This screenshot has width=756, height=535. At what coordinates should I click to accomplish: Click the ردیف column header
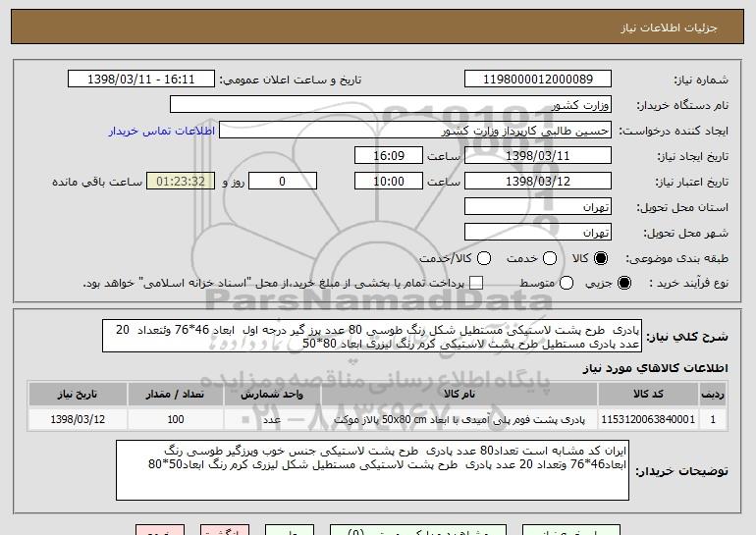tap(713, 395)
